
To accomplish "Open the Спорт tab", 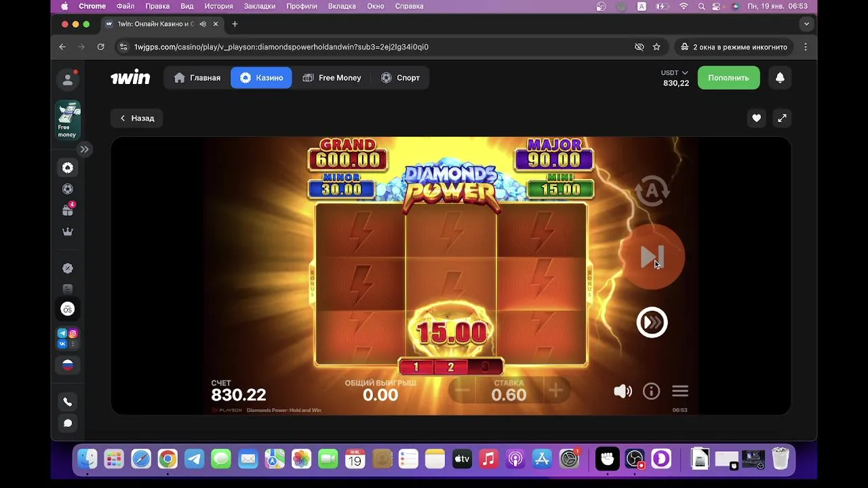I will (x=400, y=78).
